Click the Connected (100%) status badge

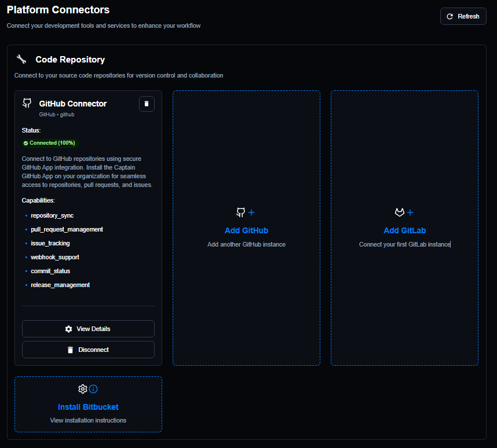(x=49, y=143)
